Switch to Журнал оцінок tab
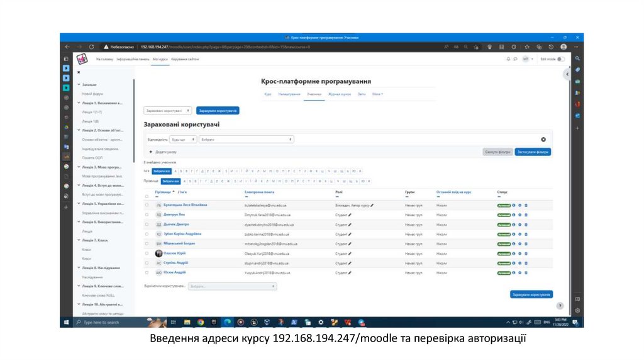The width and height of the screenshot is (644, 361). (x=340, y=94)
